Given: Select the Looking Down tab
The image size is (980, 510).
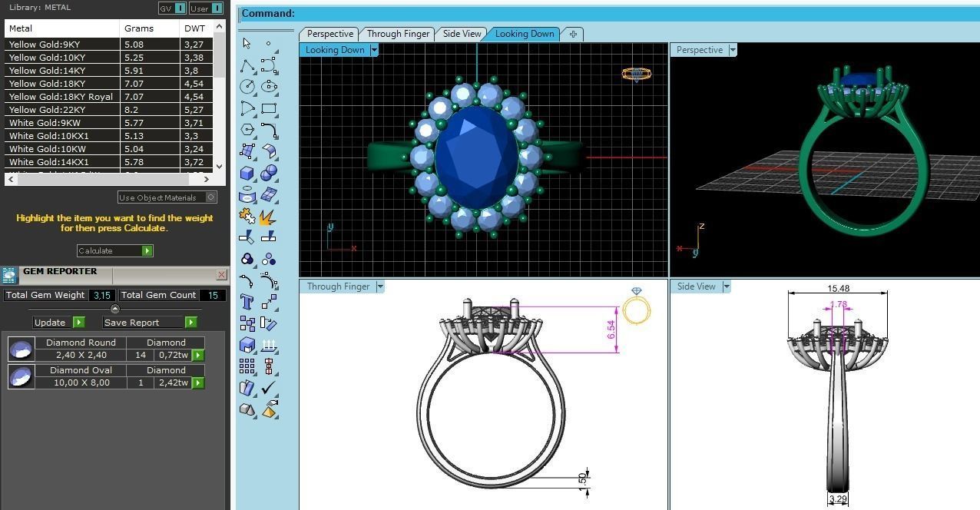Looking at the screenshot, I should [x=525, y=34].
